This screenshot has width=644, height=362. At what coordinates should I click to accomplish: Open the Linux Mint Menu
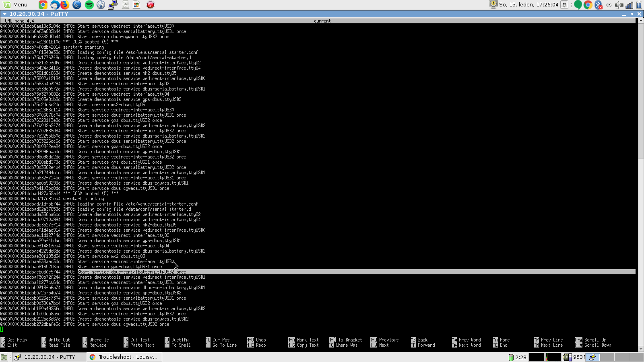coord(15,5)
